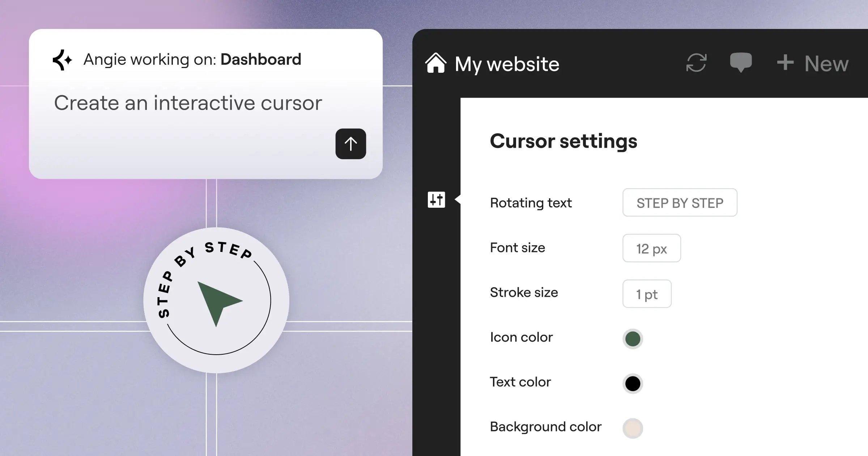Click the Create an interactive cursor prompt
This screenshot has height=456, width=868.
(x=188, y=103)
